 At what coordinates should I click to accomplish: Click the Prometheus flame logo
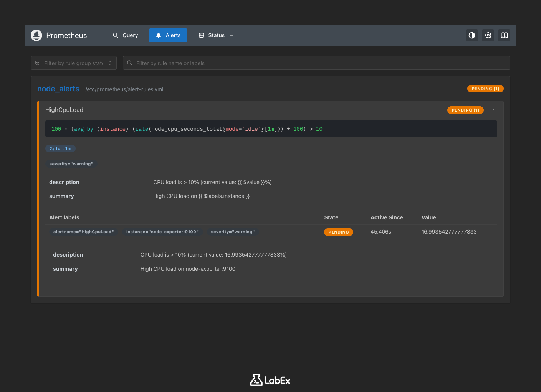36,35
